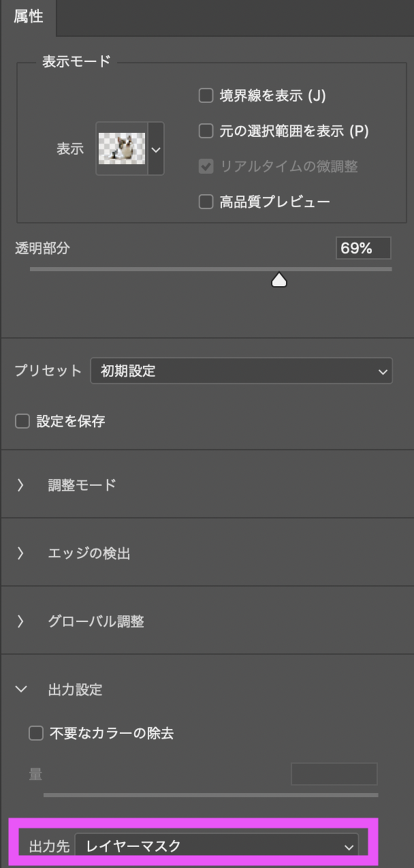The width and height of the screenshot is (414, 868).
Task: Click the 透明部分 slider handle
Action: pos(279,279)
